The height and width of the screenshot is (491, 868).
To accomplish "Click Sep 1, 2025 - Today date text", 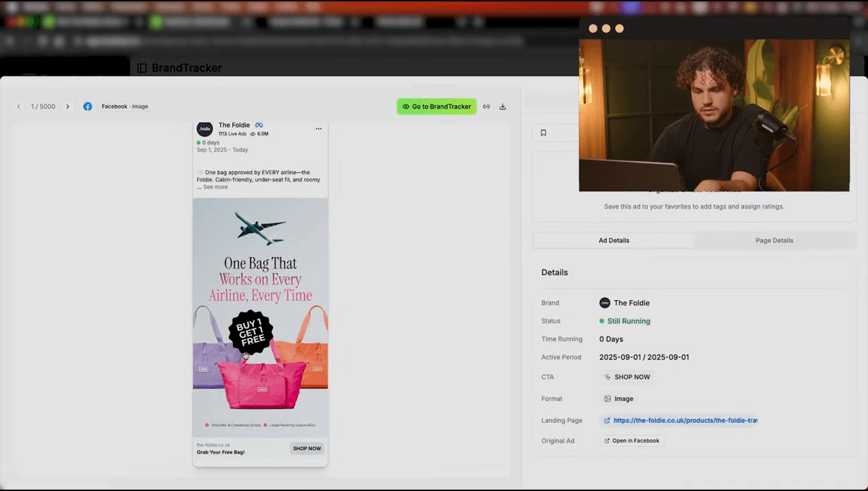I will click(222, 150).
